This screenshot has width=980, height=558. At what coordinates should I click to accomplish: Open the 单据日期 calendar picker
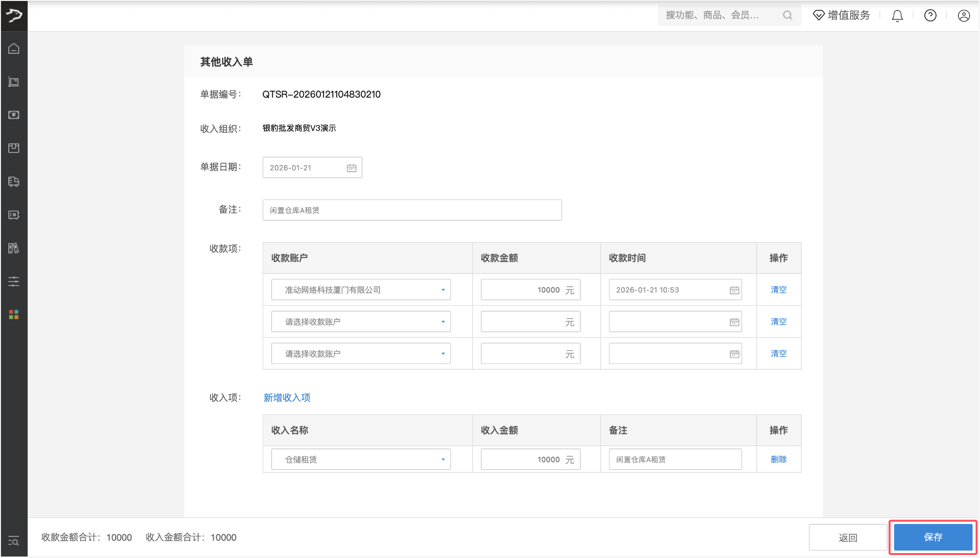pyautogui.click(x=351, y=167)
